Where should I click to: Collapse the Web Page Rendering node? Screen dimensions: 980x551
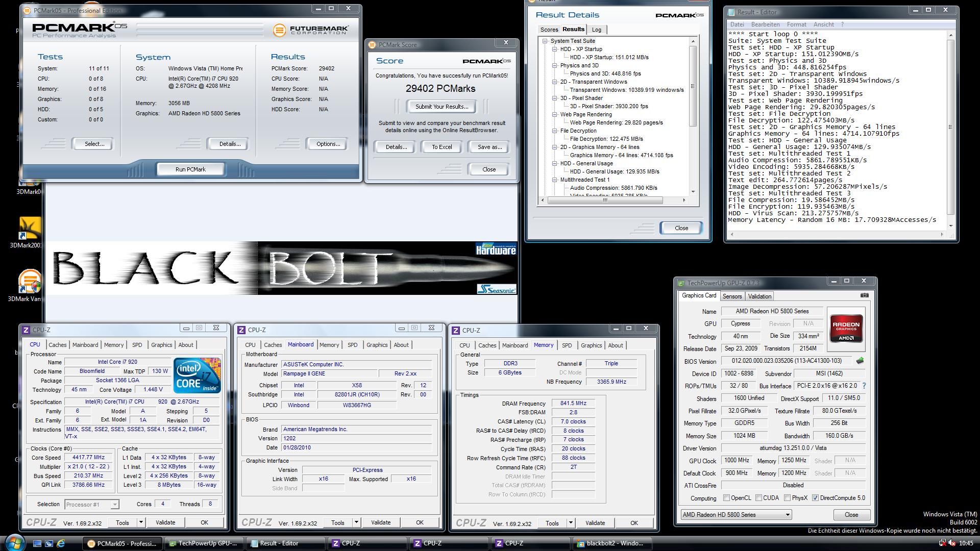[x=555, y=114]
